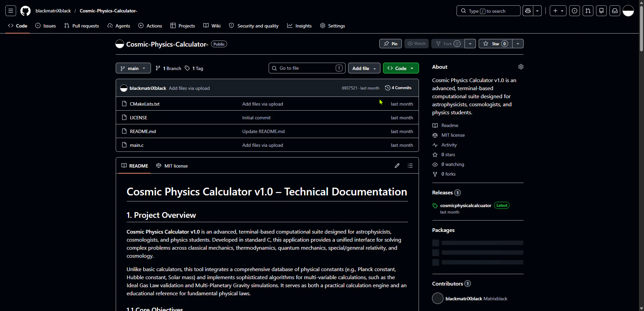This screenshot has height=311, width=644.
Task: Open the LICENSE file
Action: [x=139, y=118]
